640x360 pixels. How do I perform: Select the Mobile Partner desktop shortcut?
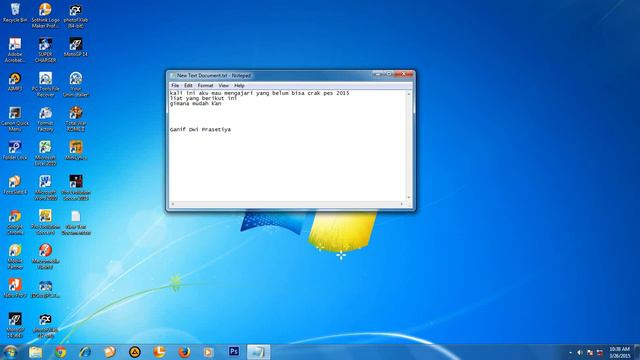coord(15,257)
